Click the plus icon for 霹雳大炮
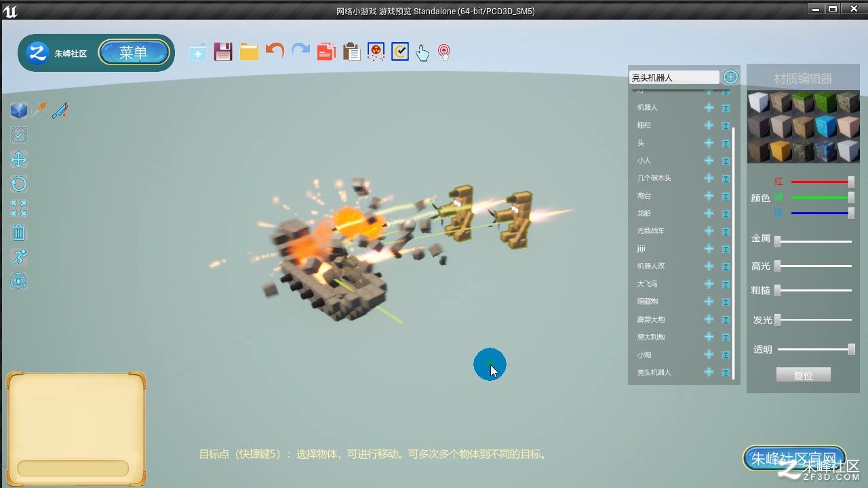Viewport: 868px width, 488px height. tap(709, 319)
